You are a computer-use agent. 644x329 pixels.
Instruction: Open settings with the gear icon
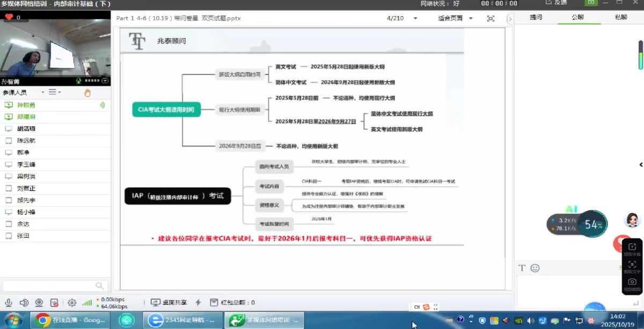tap(72, 303)
